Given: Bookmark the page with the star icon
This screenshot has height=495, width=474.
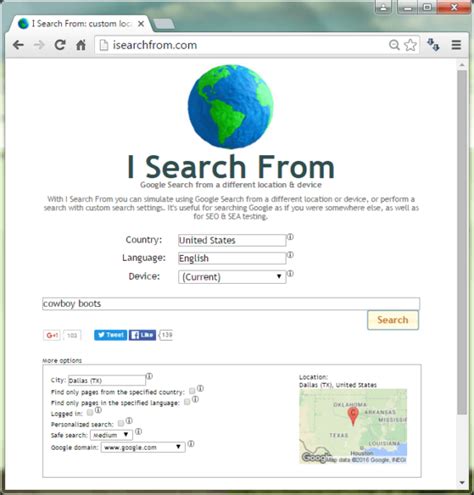Looking at the screenshot, I should [x=410, y=45].
